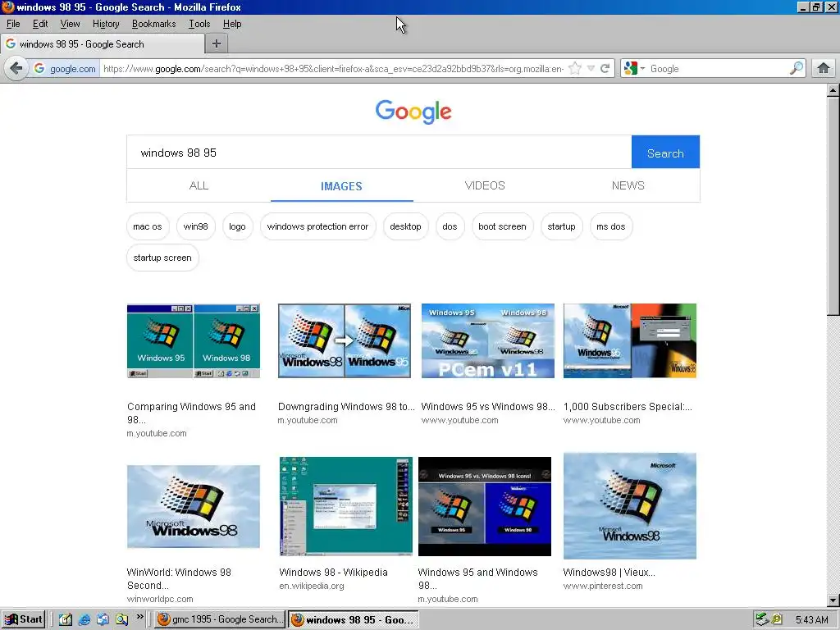The width and height of the screenshot is (840, 630).
Task: Open the Windows 98 Wikipedia desktop thumbnail
Action: [346, 506]
